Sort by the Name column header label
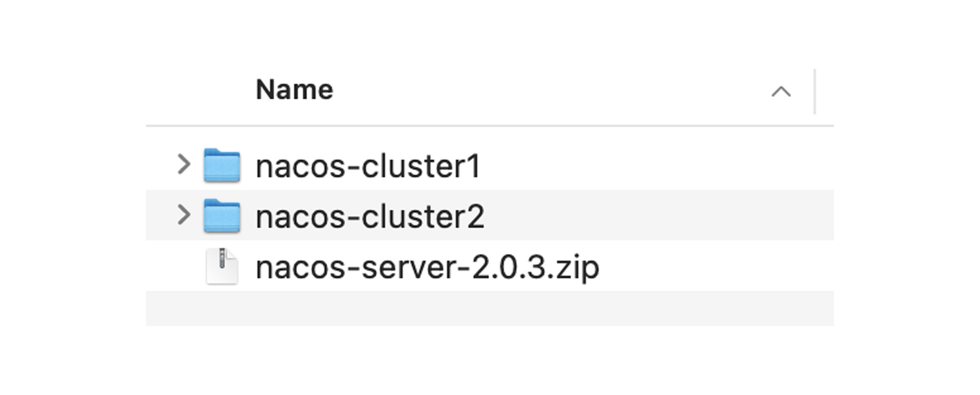 click(294, 90)
